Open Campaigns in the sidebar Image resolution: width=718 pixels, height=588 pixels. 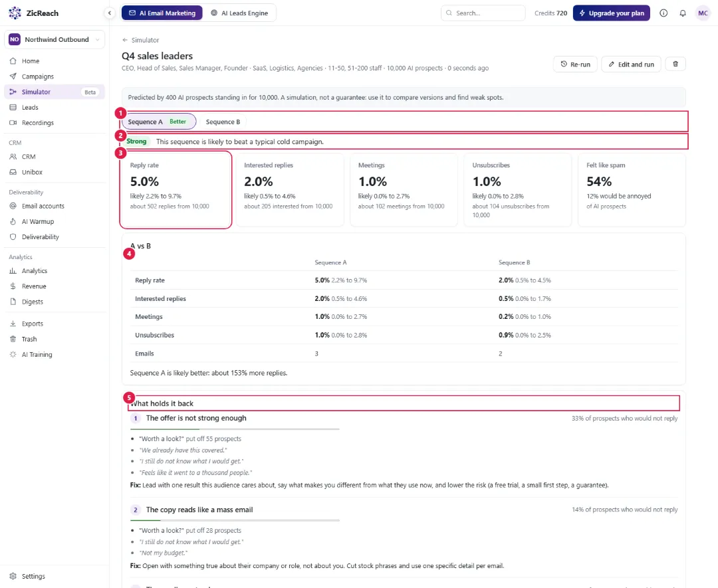[55, 76]
